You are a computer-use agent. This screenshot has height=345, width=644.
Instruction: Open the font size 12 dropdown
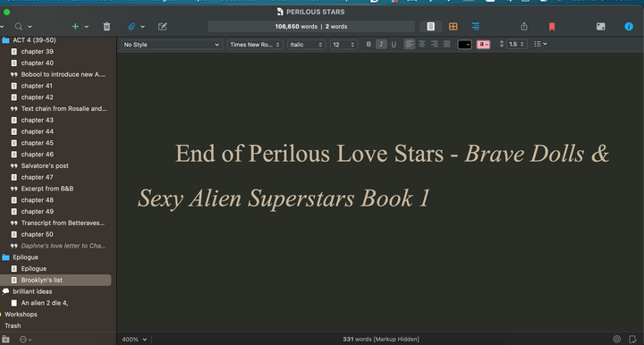343,45
